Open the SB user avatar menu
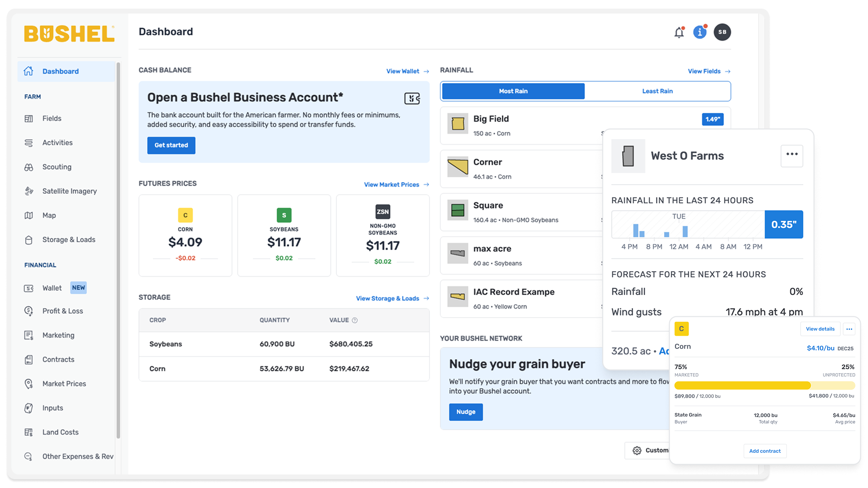The image size is (868, 488). click(x=722, y=32)
